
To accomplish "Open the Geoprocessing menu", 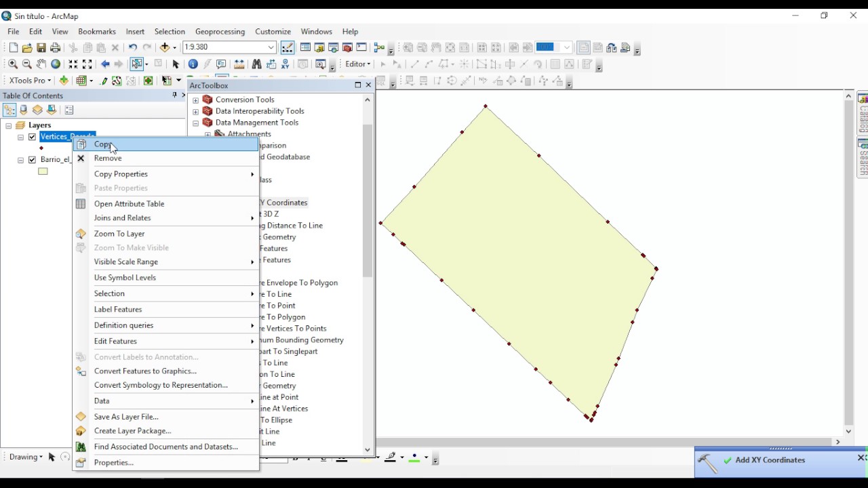I will pos(220,32).
